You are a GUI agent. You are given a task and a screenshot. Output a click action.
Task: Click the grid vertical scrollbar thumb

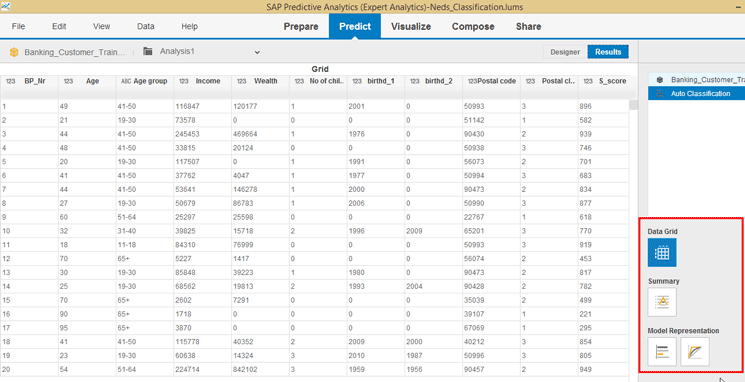[x=633, y=105]
